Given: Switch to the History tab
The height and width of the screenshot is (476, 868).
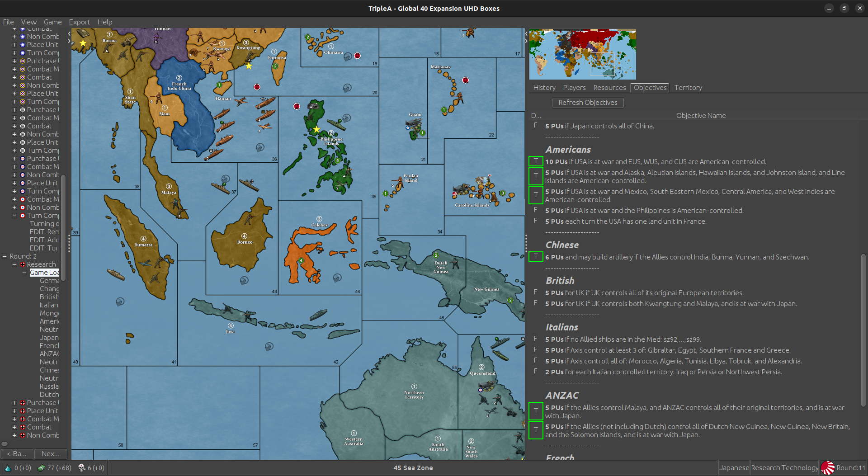Looking at the screenshot, I should (544, 88).
